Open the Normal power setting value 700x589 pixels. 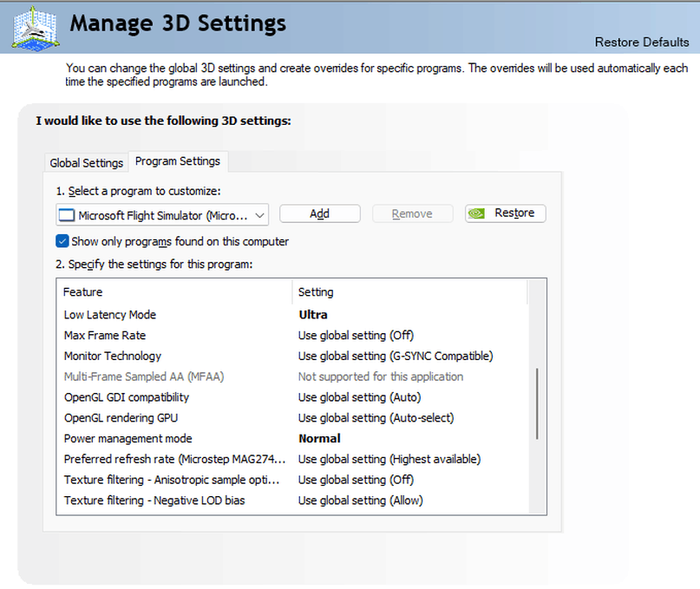pos(319,439)
